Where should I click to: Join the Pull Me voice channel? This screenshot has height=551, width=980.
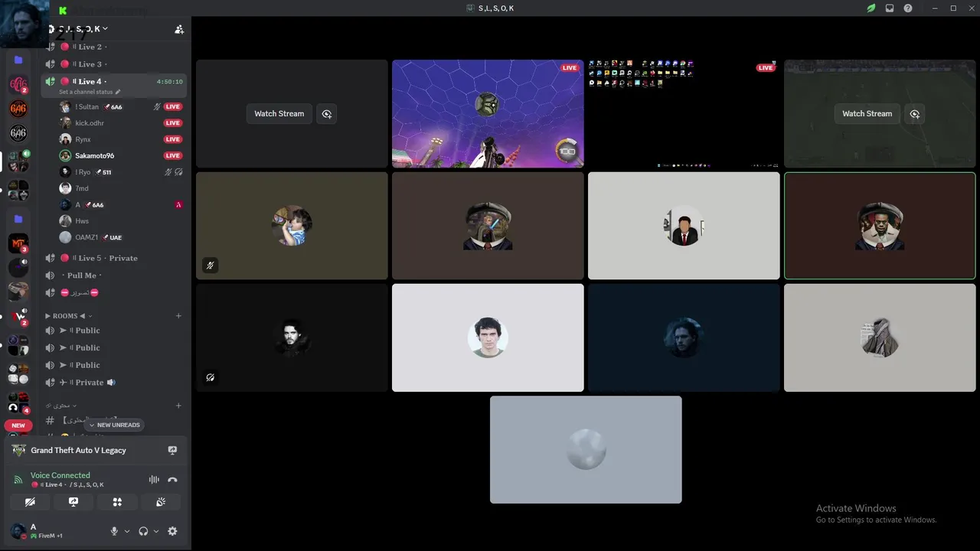point(114,275)
